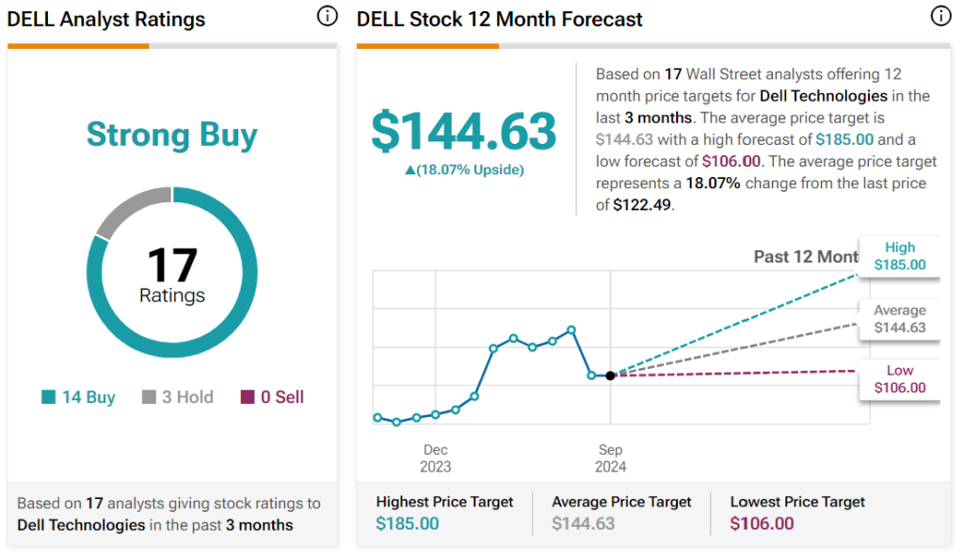Click the Strong Buy consensus heading

pyautogui.click(x=172, y=135)
